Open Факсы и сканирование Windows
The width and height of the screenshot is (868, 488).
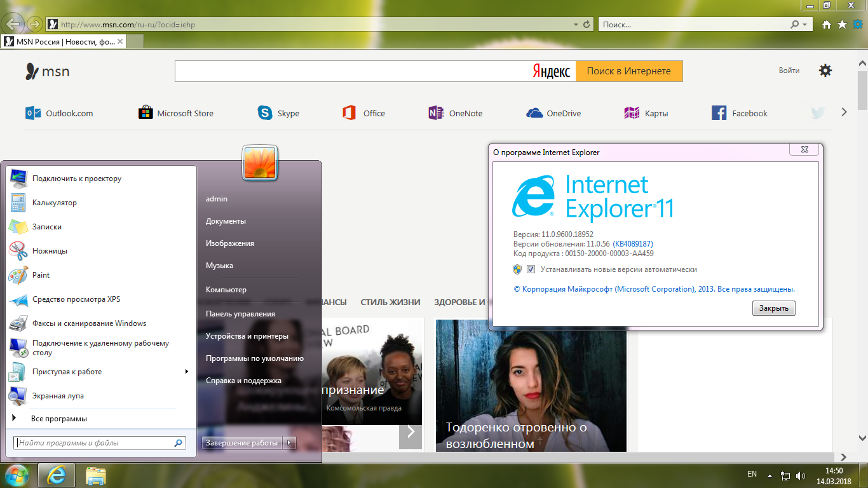pyautogui.click(x=102, y=323)
